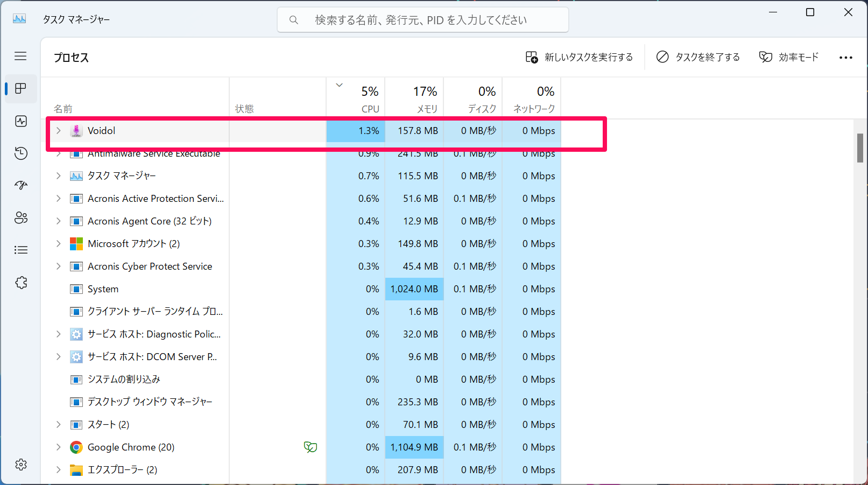Viewport: 868px width, 485px height.
Task: Click 新しいタスクを実行する button
Action: pos(580,57)
